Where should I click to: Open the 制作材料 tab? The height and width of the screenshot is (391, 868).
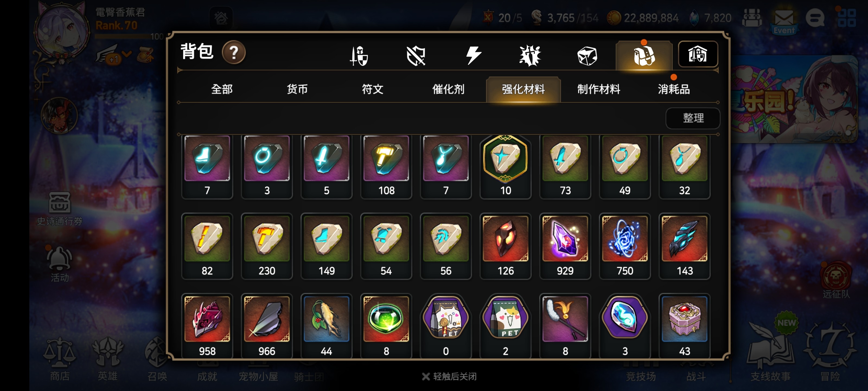(x=598, y=89)
